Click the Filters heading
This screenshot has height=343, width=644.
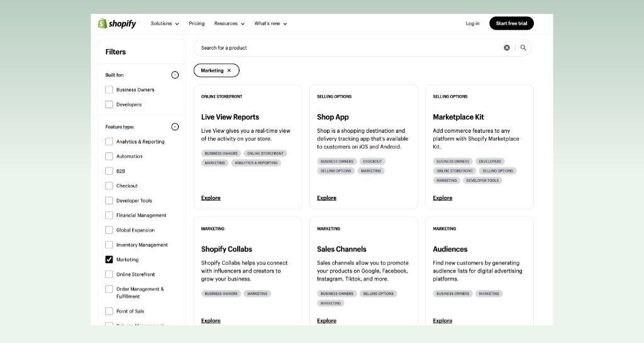(116, 52)
